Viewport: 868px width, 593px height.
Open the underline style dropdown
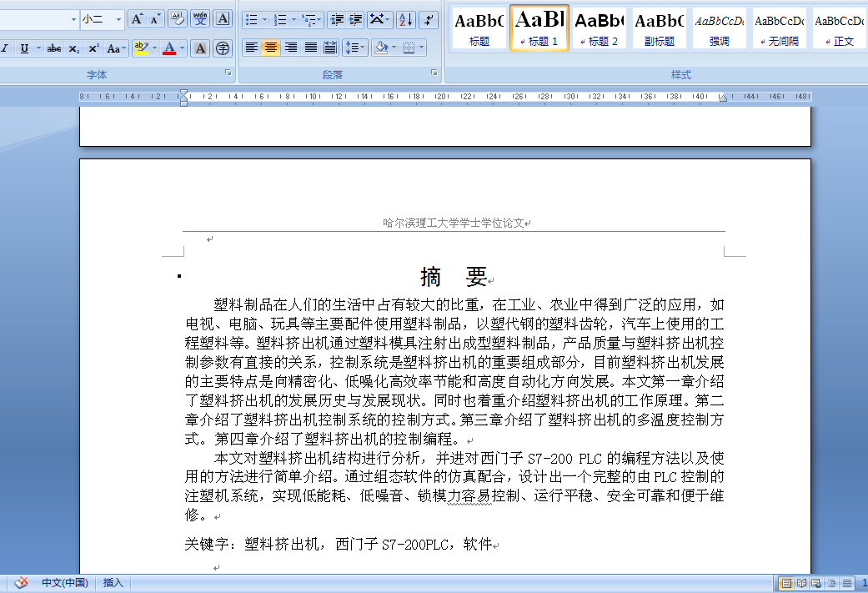click(38, 48)
